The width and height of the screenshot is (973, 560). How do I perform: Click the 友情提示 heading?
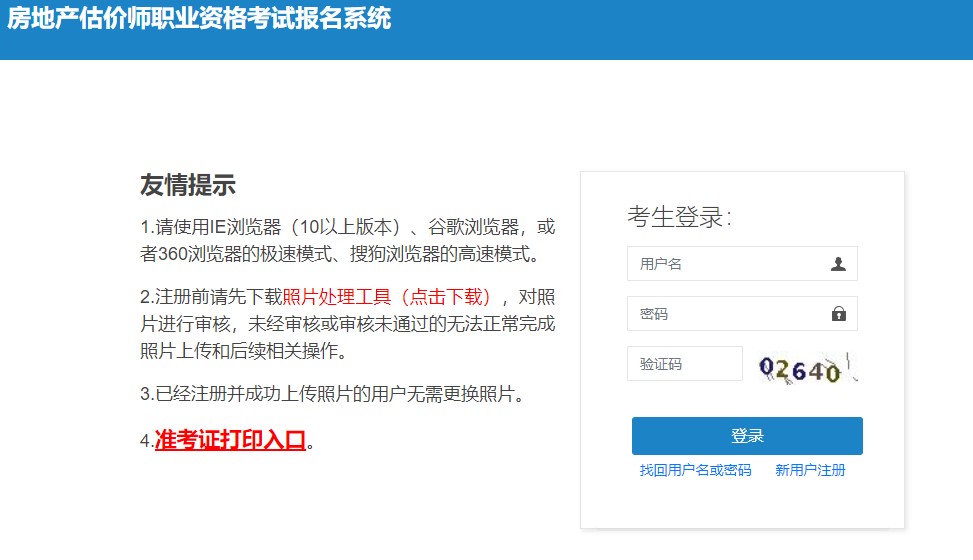point(188,185)
